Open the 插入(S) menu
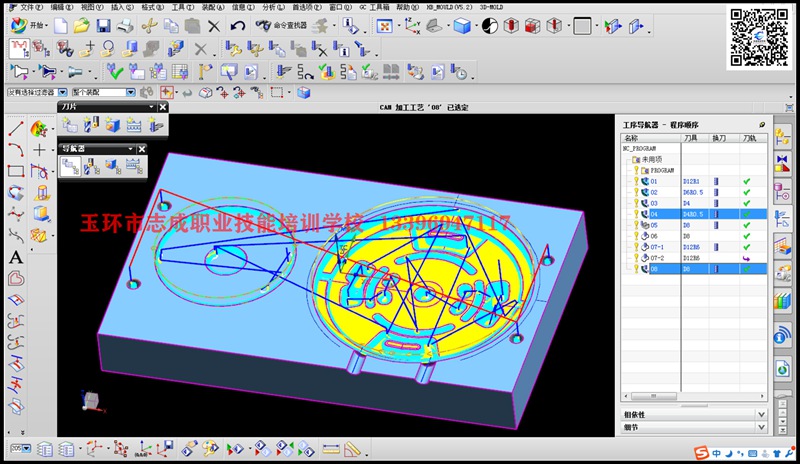 122,8
